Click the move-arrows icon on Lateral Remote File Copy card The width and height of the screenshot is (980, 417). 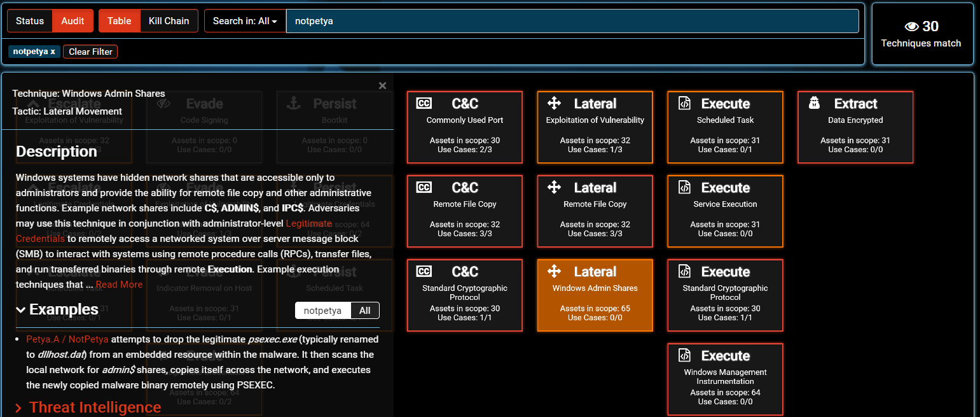coord(554,187)
